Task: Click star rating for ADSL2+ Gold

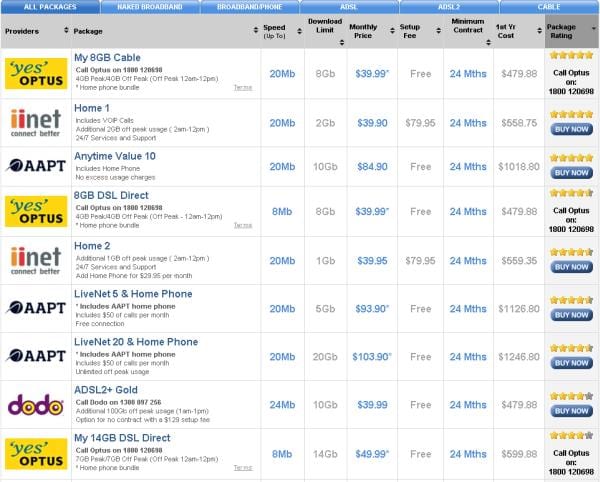Action: point(571,396)
